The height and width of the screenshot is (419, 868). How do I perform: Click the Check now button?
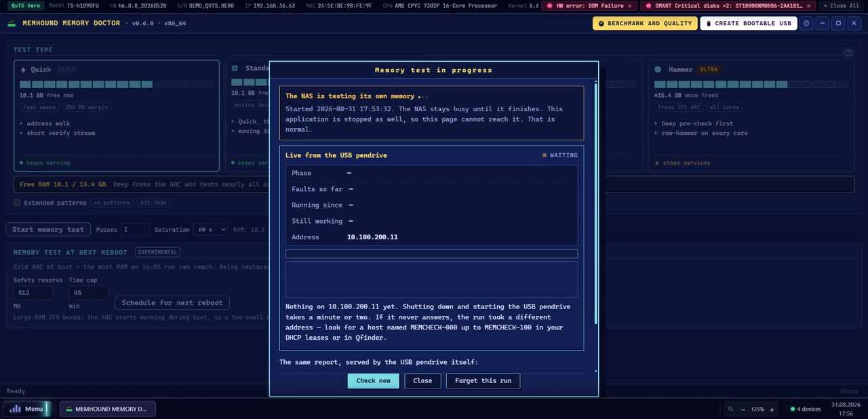(x=374, y=380)
